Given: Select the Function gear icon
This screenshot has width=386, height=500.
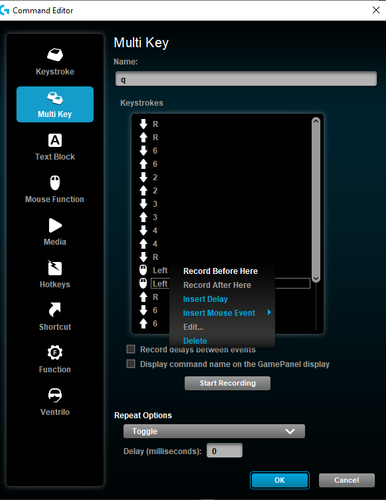Looking at the screenshot, I should (55, 353).
